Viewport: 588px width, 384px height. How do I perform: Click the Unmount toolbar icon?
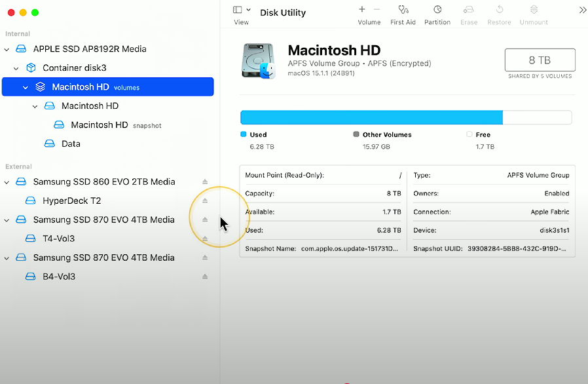(534, 9)
